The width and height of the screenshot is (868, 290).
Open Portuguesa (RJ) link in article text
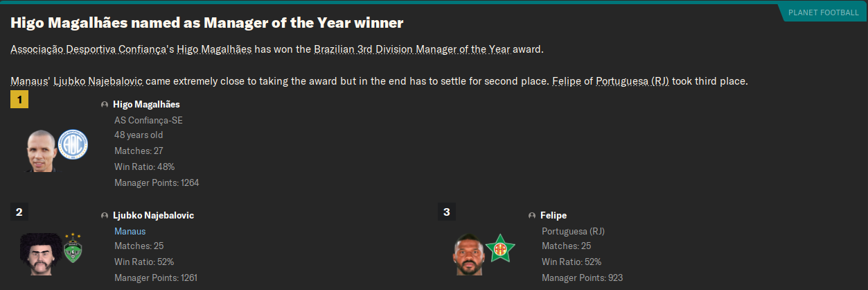632,81
